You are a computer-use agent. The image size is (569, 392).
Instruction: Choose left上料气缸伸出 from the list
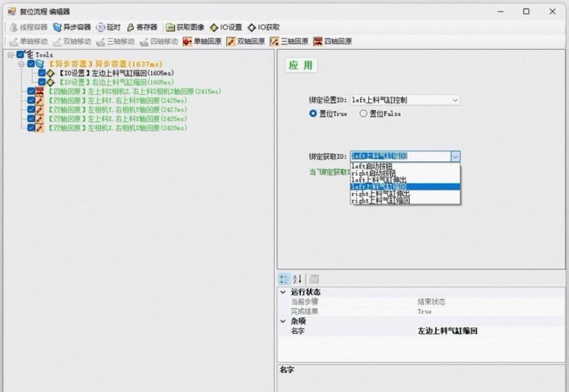[x=405, y=180]
